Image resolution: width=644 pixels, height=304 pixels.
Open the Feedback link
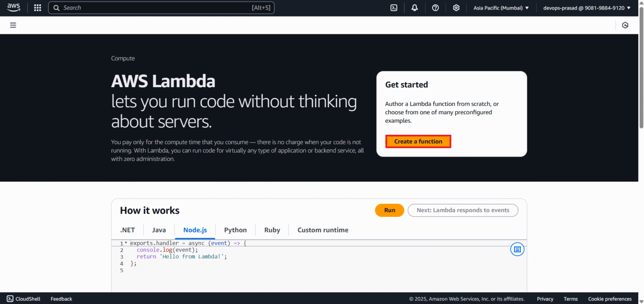(61, 299)
